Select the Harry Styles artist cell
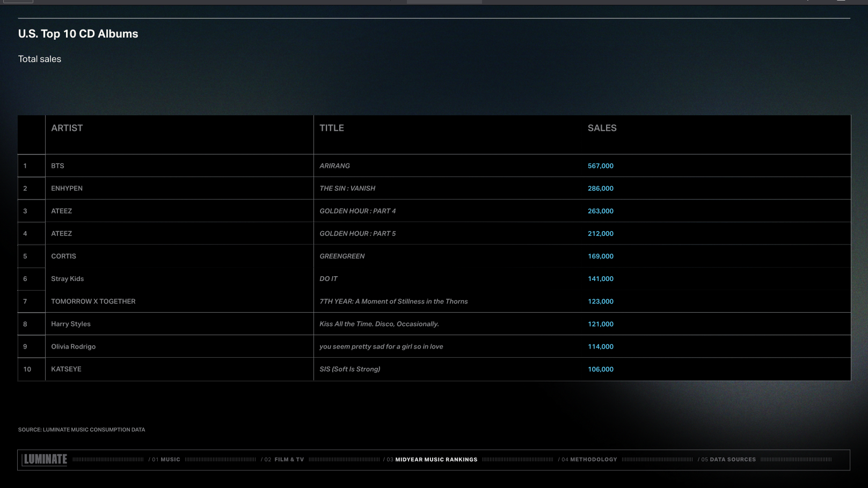The width and height of the screenshot is (868, 488). click(x=71, y=324)
